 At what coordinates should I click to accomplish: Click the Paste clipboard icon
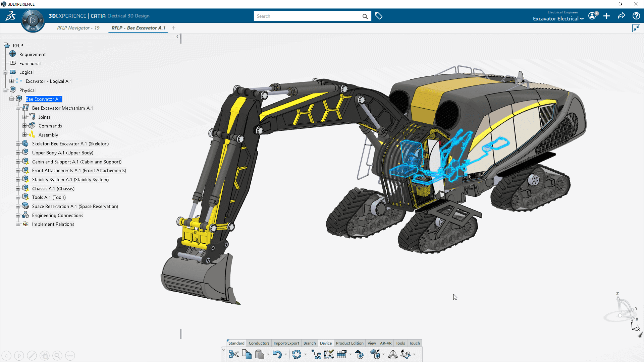tap(259, 354)
